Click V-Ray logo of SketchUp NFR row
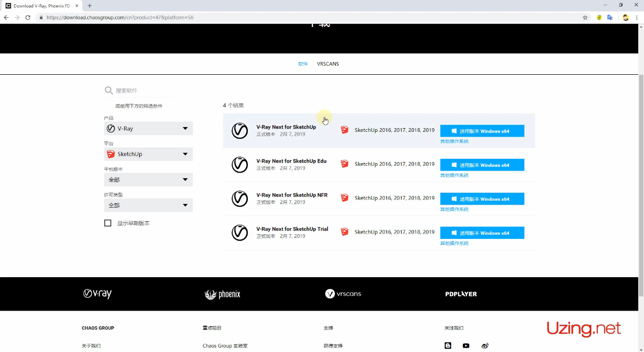 (x=239, y=199)
